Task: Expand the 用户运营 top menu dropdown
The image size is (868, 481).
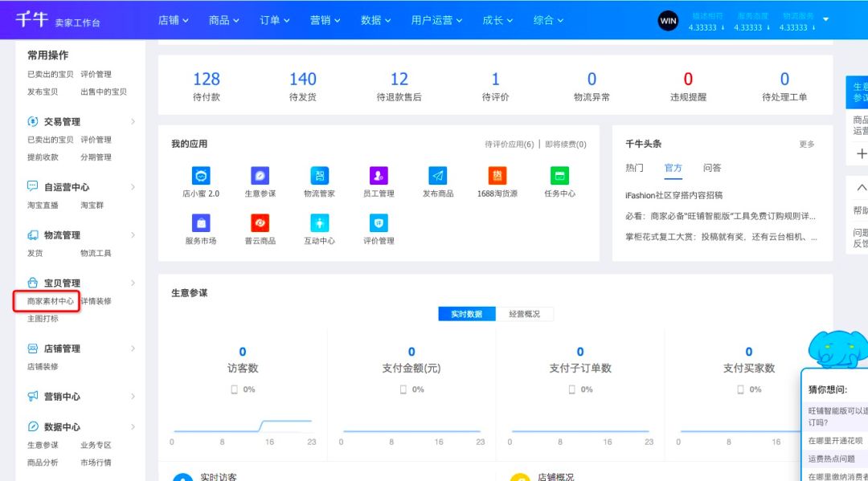Action: pyautogui.click(x=436, y=20)
